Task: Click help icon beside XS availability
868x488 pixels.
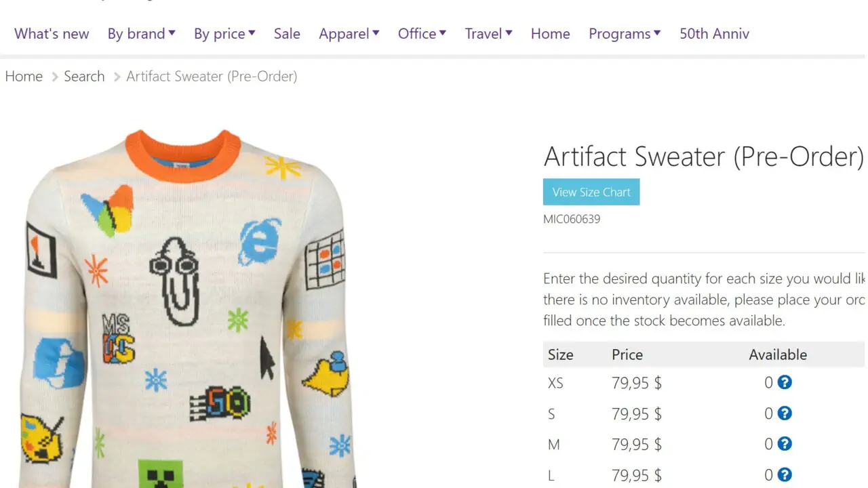Action: click(785, 382)
